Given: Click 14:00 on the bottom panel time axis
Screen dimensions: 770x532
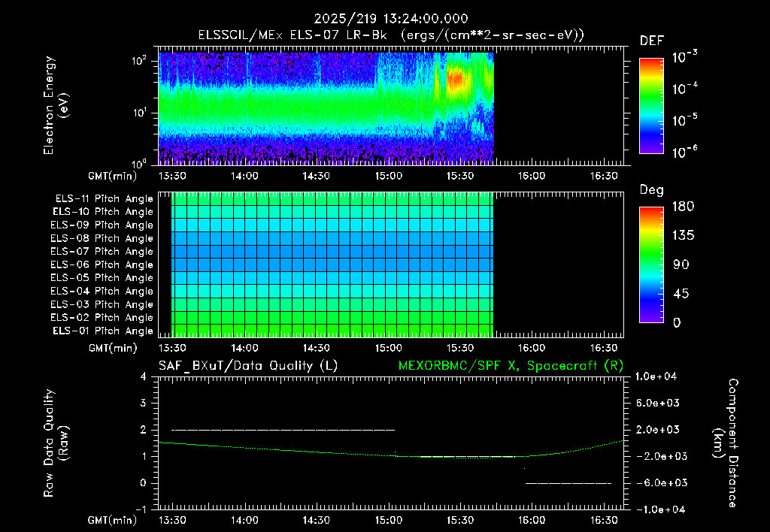Looking at the screenshot, I should coord(244,520).
